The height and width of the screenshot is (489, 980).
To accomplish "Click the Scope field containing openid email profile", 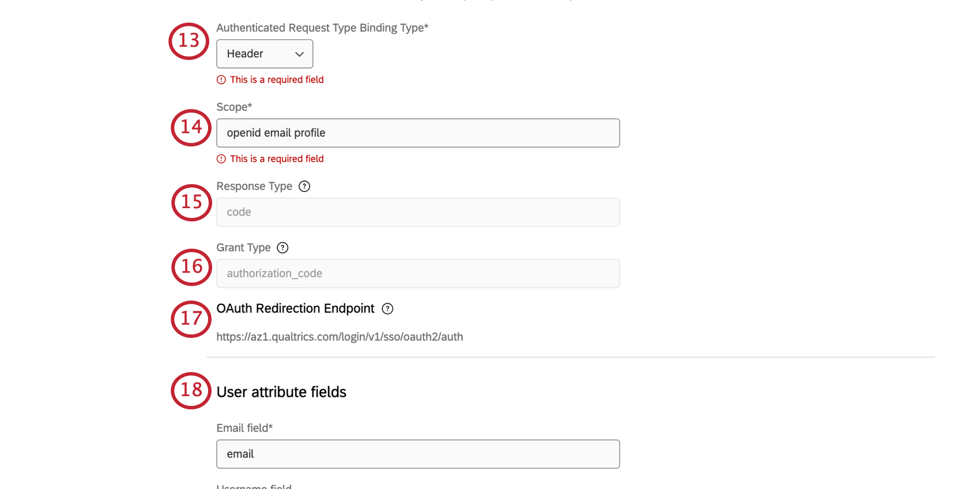I will pos(418,133).
